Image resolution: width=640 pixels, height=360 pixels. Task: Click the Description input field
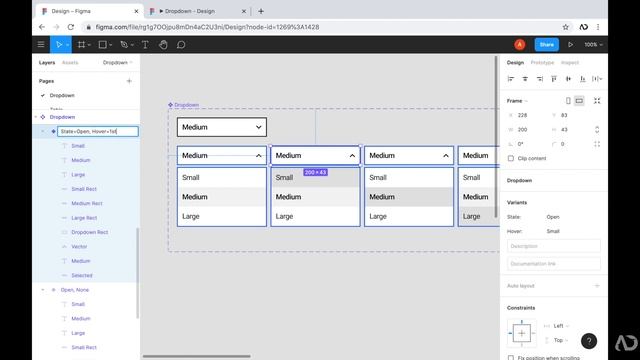click(553, 246)
